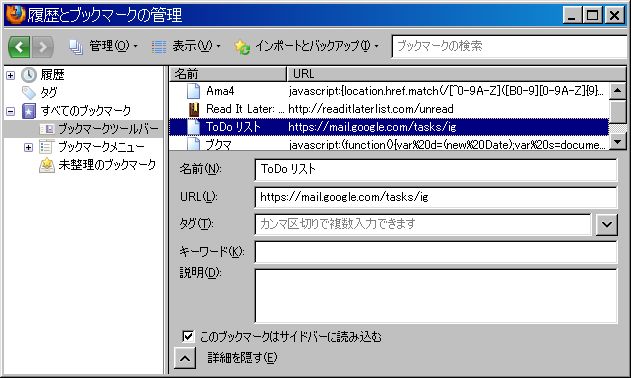Viewport: 631px width, 378px height.
Task: Sort by the URL column header
Action: click(456, 74)
